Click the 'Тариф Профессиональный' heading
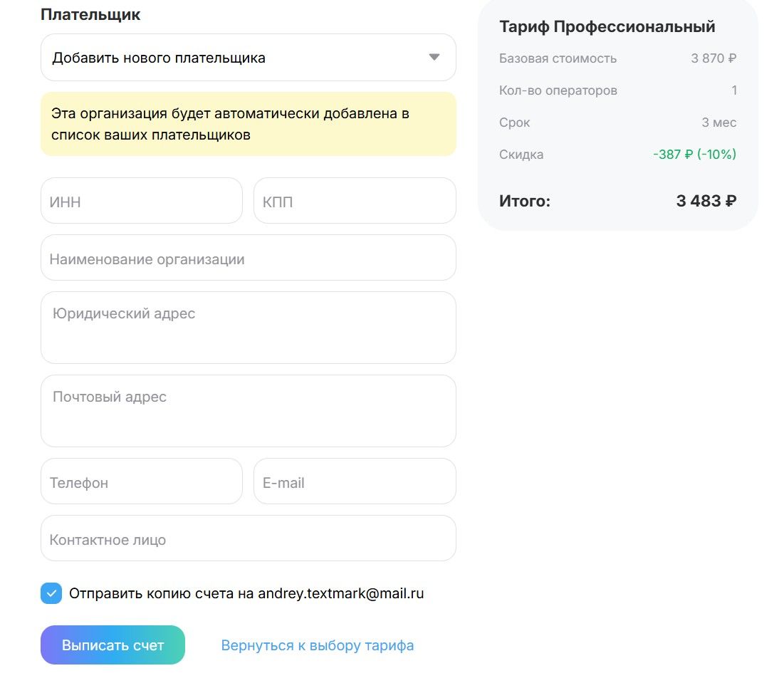784x688 pixels. pos(607,27)
